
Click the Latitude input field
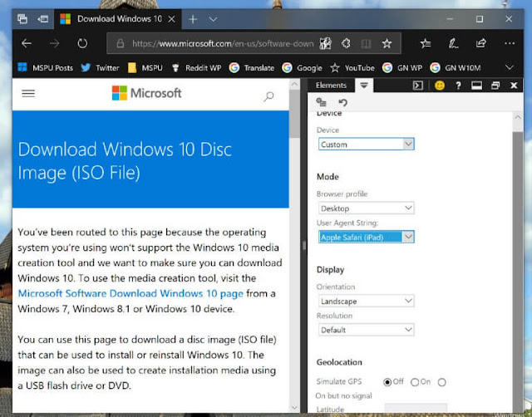tap(416, 408)
